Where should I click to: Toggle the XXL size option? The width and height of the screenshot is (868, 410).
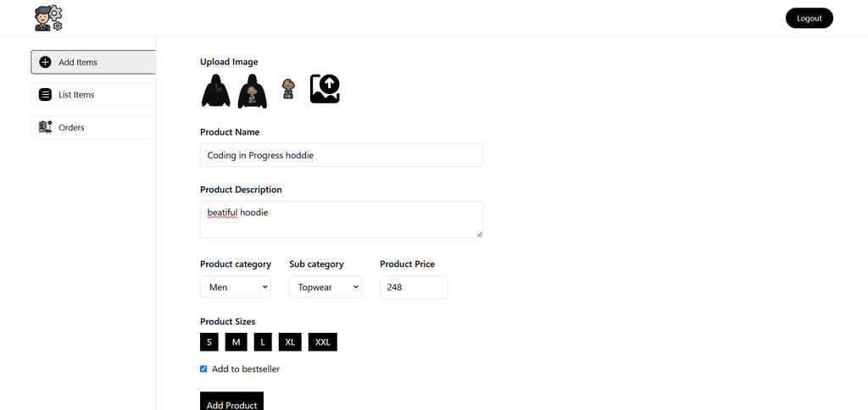pyautogui.click(x=323, y=342)
